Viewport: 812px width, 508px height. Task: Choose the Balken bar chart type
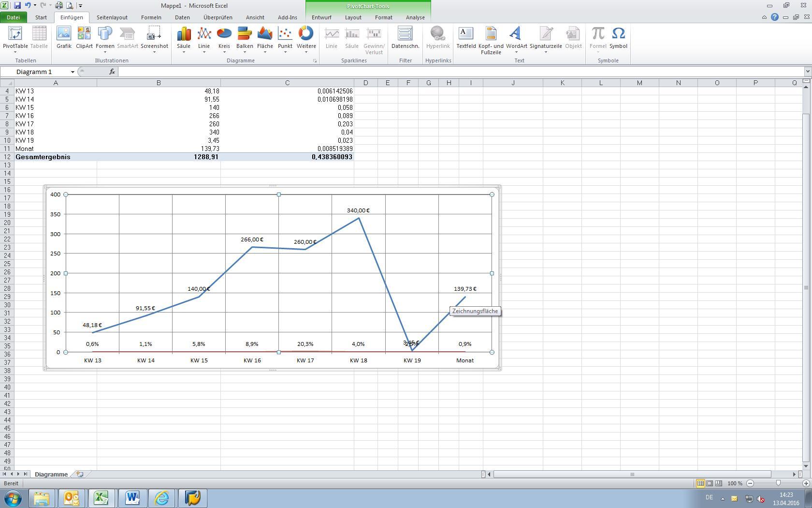[x=245, y=39]
